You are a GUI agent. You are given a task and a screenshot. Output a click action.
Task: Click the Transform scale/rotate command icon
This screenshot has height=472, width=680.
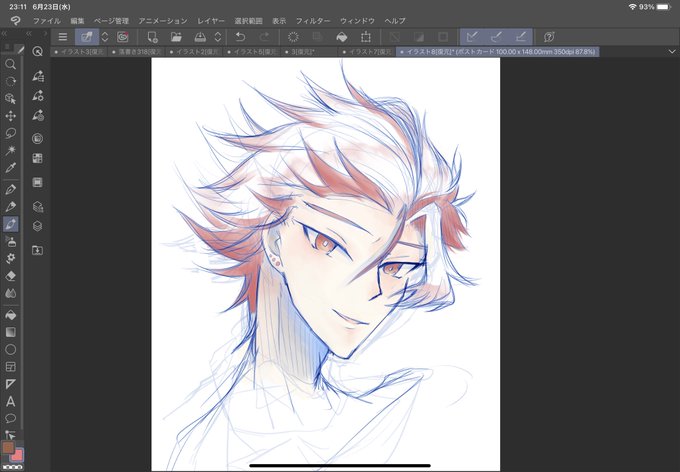[366, 37]
